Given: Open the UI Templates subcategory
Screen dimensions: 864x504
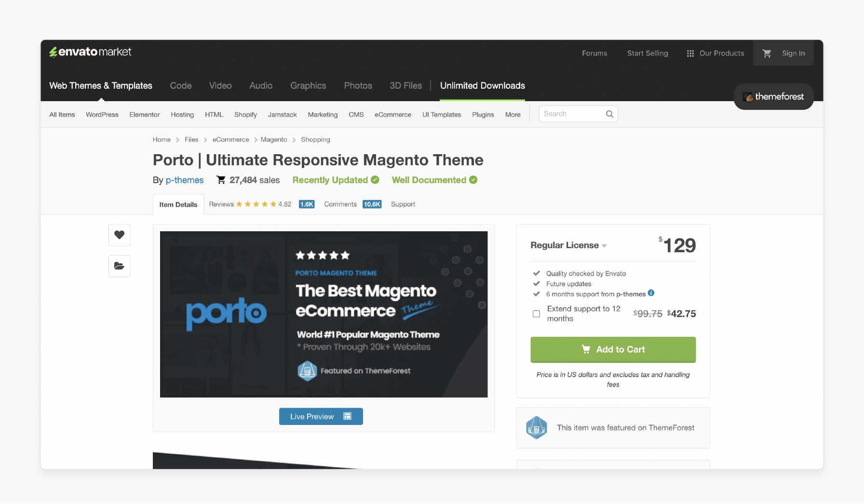Looking at the screenshot, I should click(442, 115).
